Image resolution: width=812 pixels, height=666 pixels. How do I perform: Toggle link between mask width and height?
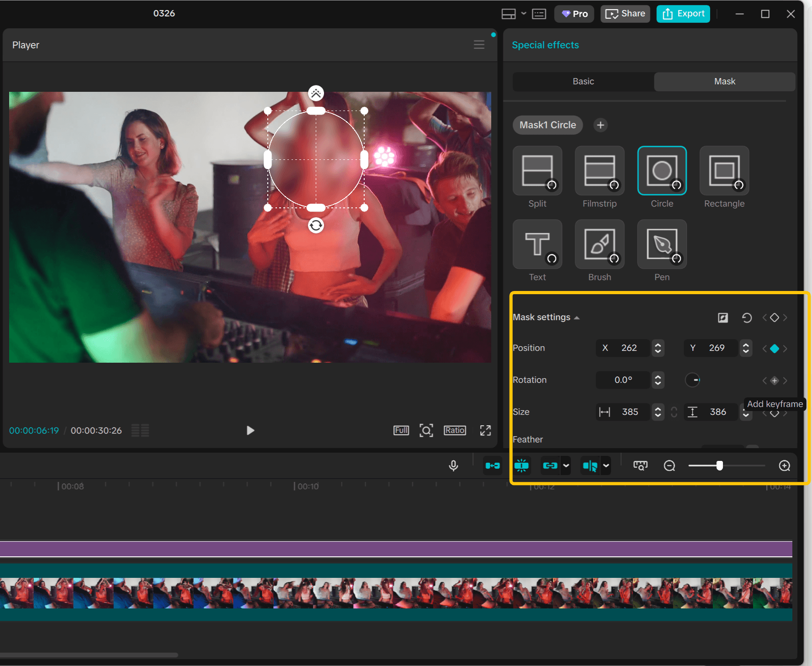click(x=674, y=412)
